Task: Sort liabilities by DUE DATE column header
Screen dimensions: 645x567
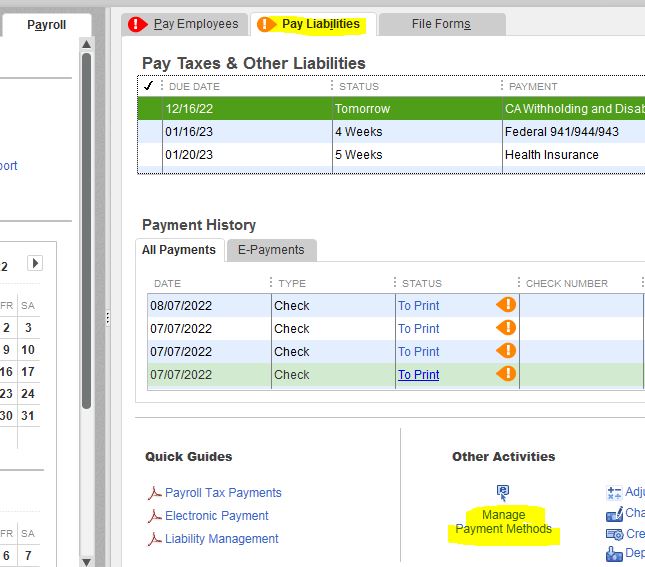Action: (194, 86)
